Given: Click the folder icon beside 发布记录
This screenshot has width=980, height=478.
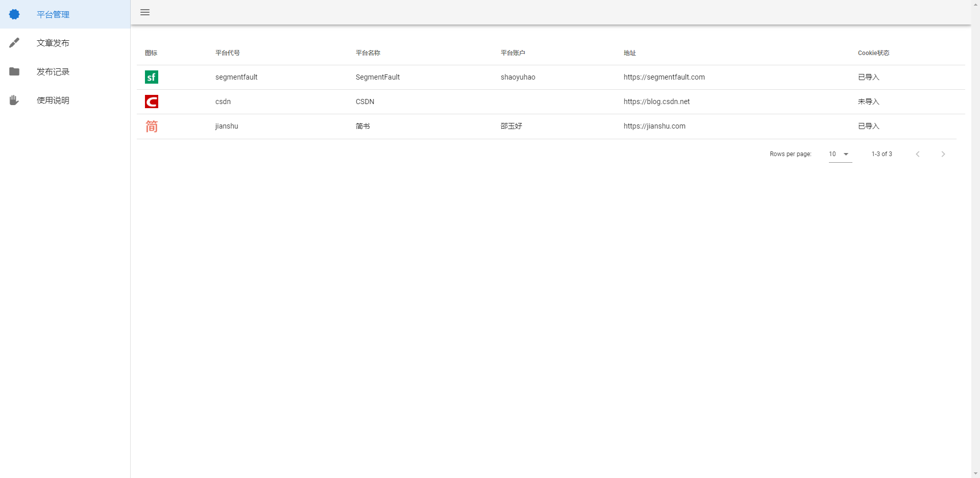Looking at the screenshot, I should tap(14, 71).
